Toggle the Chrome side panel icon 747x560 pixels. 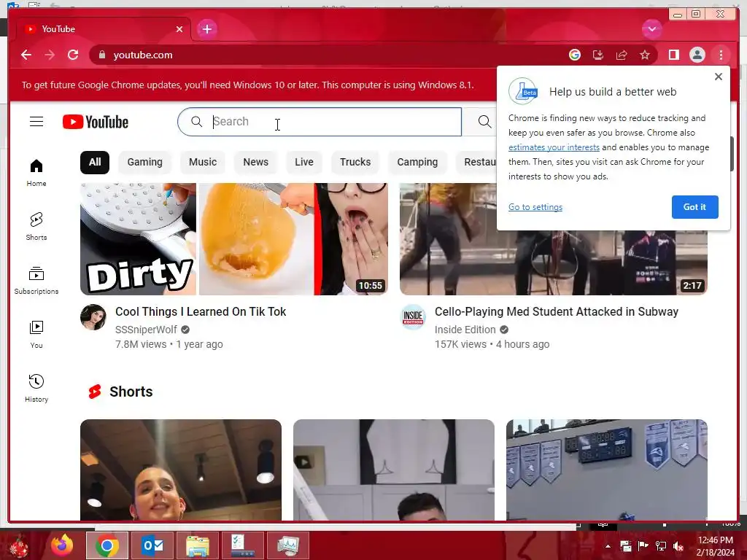click(673, 55)
